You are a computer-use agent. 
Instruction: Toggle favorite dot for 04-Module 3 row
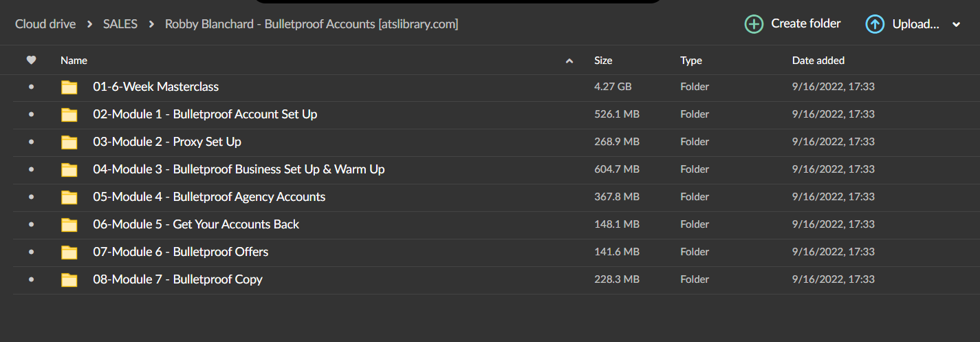click(x=31, y=169)
